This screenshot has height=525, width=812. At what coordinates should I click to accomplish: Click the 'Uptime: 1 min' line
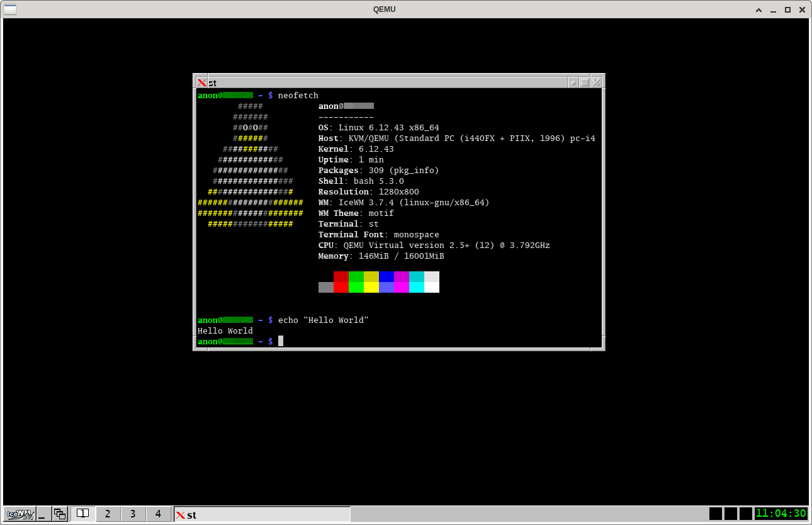click(x=351, y=160)
